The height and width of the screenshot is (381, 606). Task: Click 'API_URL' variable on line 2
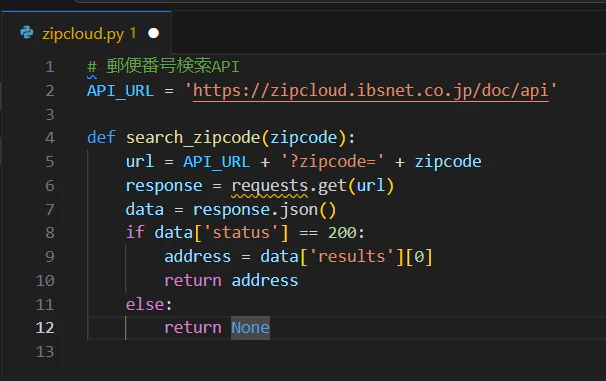click(120, 91)
